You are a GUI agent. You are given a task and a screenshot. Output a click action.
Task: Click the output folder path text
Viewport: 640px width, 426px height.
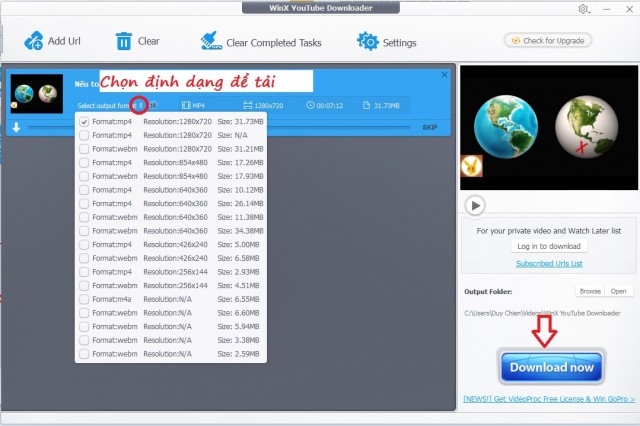click(542, 313)
